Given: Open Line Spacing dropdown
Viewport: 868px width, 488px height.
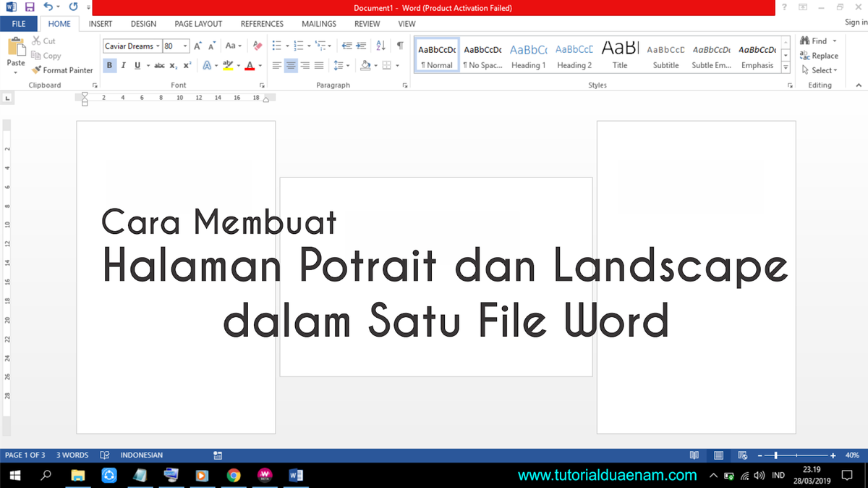Looking at the screenshot, I should click(x=340, y=65).
